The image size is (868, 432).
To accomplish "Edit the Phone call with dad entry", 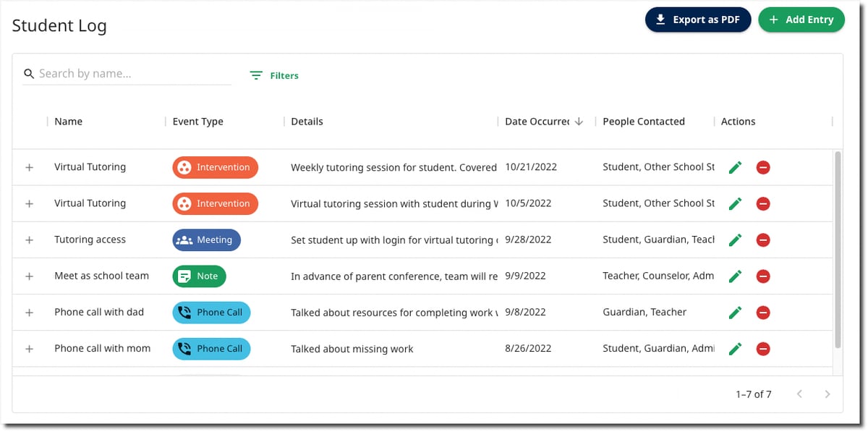I will click(x=735, y=313).
